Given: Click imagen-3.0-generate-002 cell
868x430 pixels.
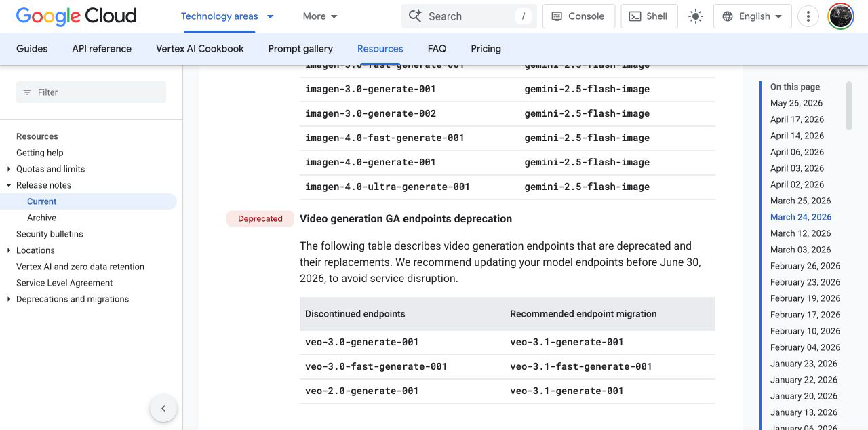Looking at the screenshot, I should tap(371, 113).
